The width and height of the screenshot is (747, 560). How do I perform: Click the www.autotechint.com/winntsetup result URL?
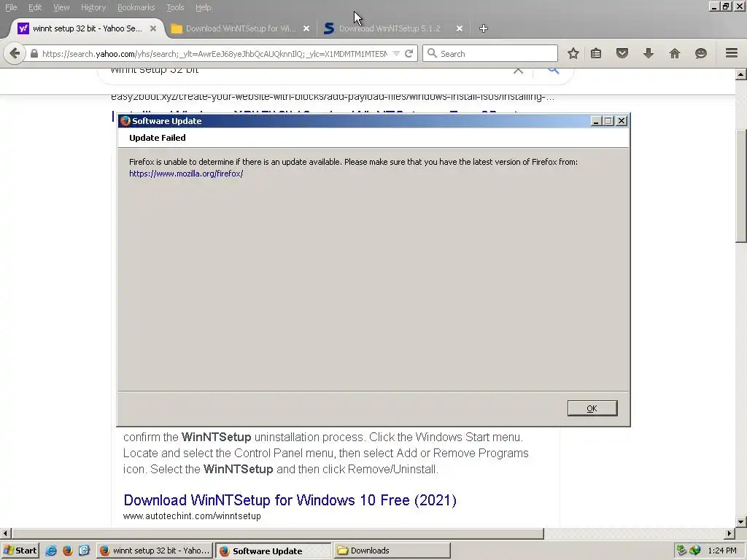pyautogui.click(x=192, y=516)
